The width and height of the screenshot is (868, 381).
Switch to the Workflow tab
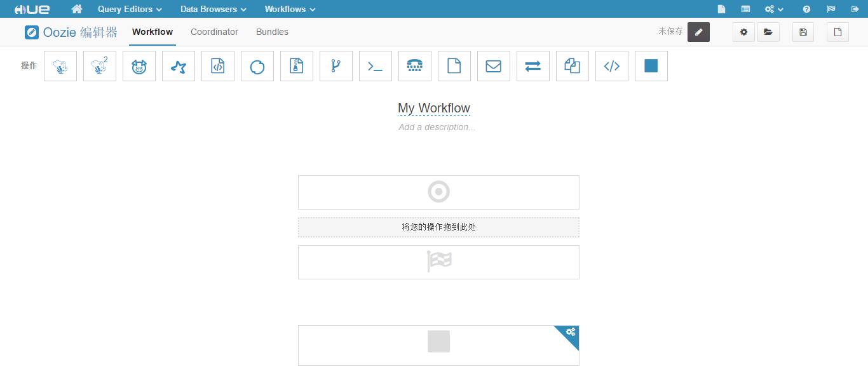153,32
